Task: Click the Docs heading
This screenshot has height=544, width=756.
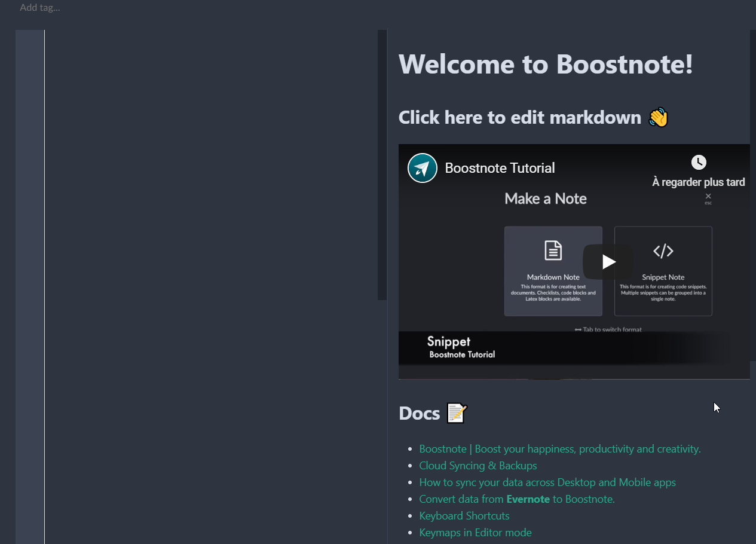Action: click(419, 413)
